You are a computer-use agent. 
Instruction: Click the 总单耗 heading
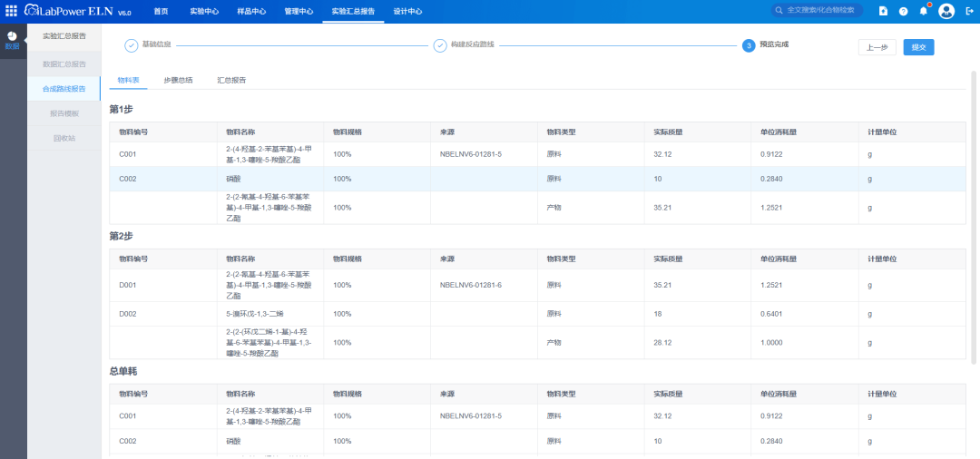click(123, 371)
